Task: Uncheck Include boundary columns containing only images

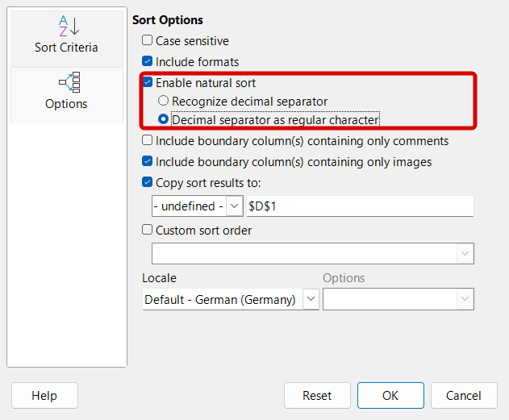Action: point(148,162)
